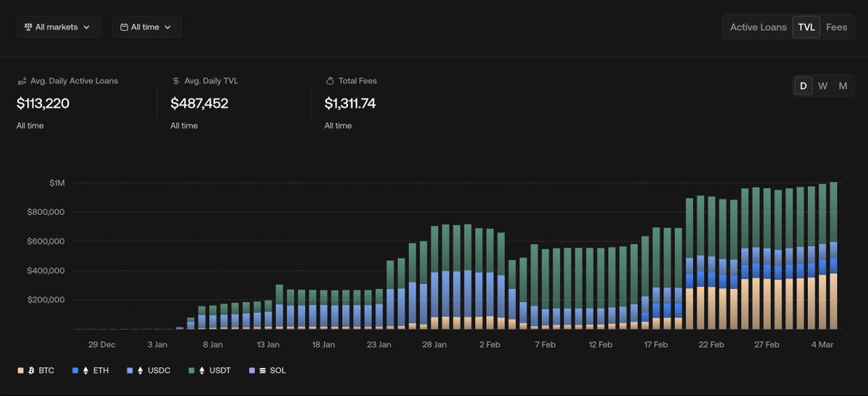Image resolution: width=868 pixels, height=396 pixels.
Task: Click the 8 Jan x-axis label
Action: (x=213, y=345)
